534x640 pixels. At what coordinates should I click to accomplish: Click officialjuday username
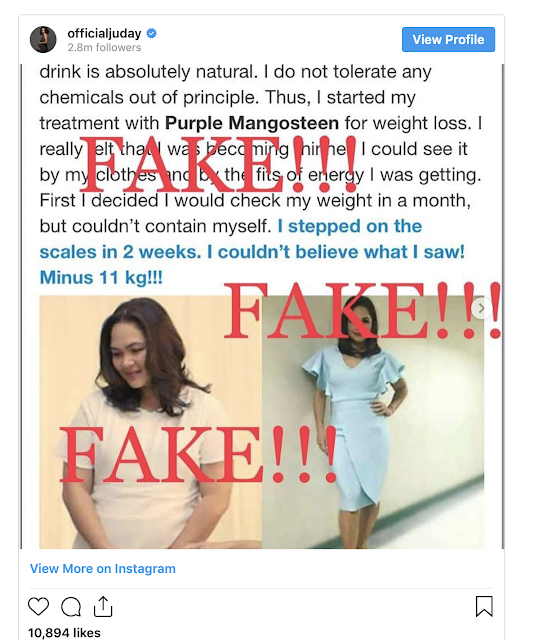click(x=104, y=33)
